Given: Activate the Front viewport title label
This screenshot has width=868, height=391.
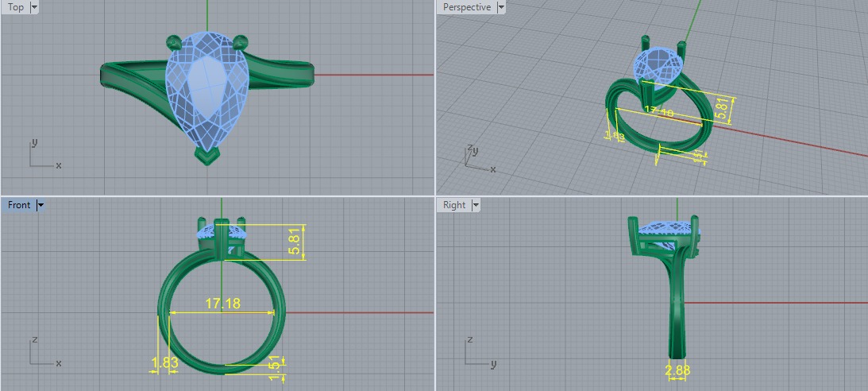Looking at the screenshot, I should (x=19, y=205).
